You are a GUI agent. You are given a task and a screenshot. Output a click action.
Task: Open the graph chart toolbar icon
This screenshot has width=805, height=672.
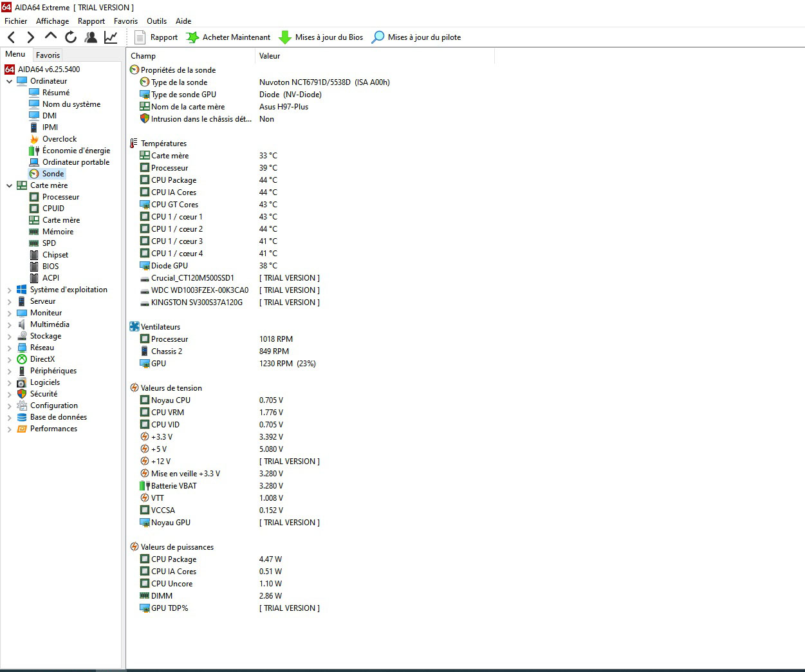coord(111,37)
